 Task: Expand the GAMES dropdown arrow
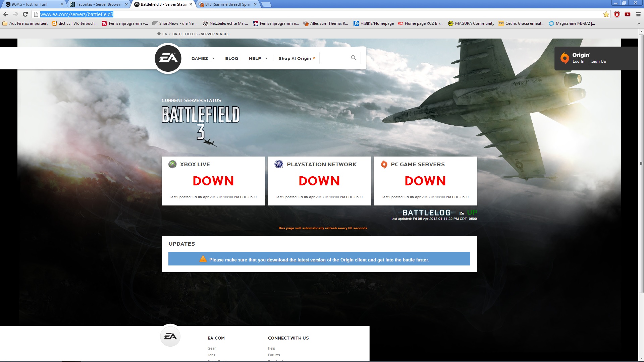point(213,58)
